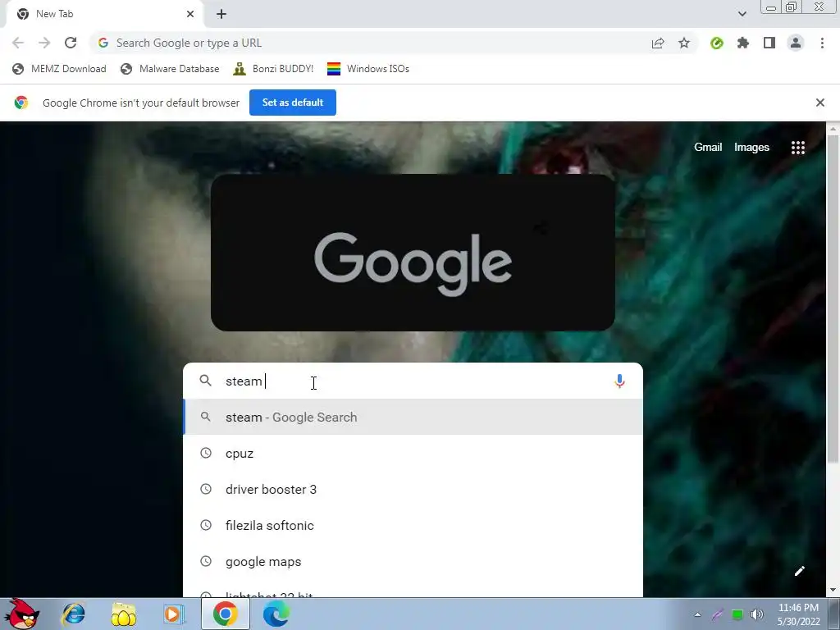The width and height of the screenshot is (840, 630).
Task: Start voice search with microphone icon
Action: (619, 381)
